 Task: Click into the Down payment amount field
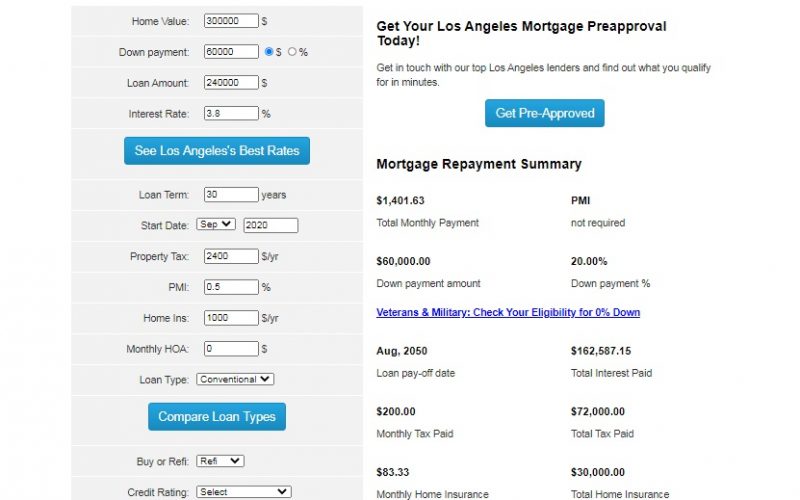[x=231, y=52]
